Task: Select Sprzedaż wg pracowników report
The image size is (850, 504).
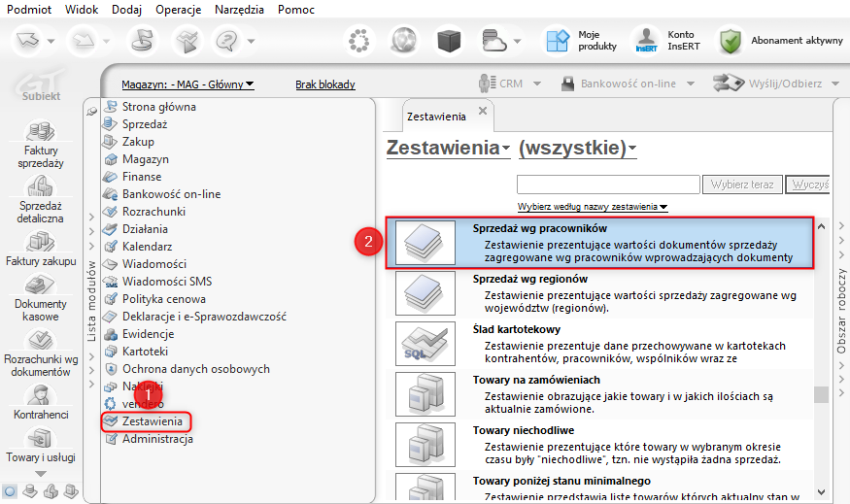Action: [x=599, y=243]
